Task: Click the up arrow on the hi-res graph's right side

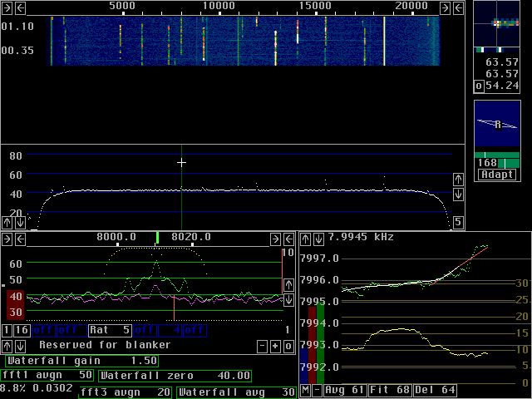Action: coord(288,284)
